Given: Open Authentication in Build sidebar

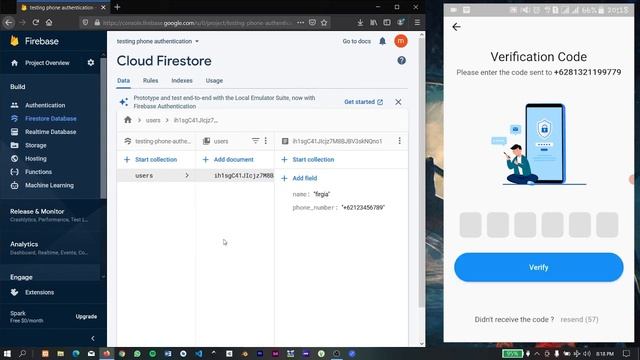Looking at the screenshot, I should [45, 105].
